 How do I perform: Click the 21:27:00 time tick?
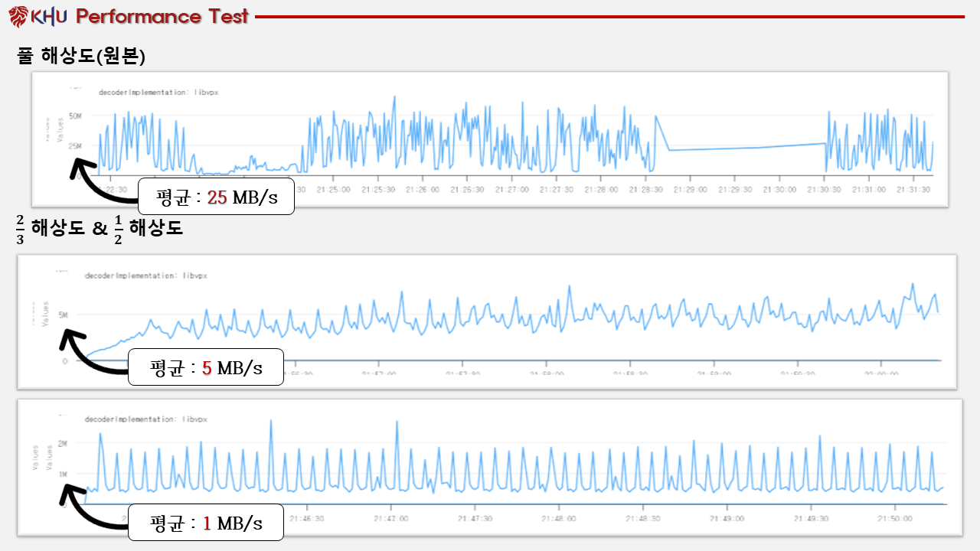click(513, 189)
